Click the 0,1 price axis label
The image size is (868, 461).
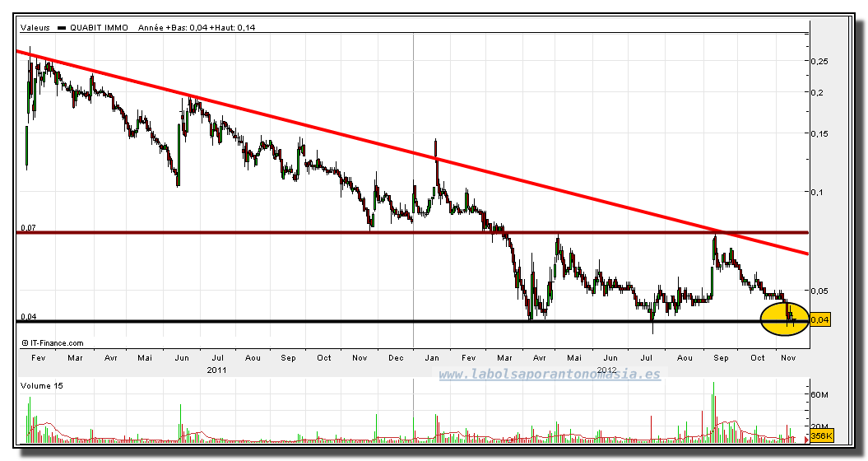817,192
